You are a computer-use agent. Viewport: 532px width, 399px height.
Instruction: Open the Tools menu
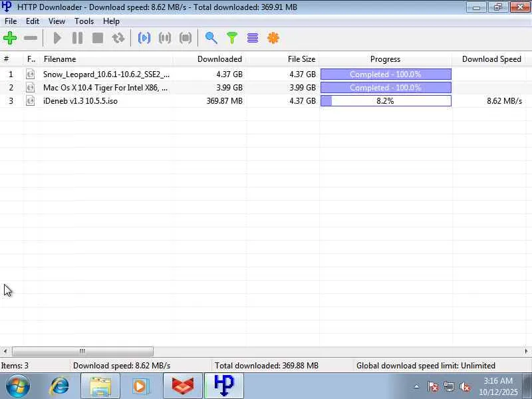[84, 21]
